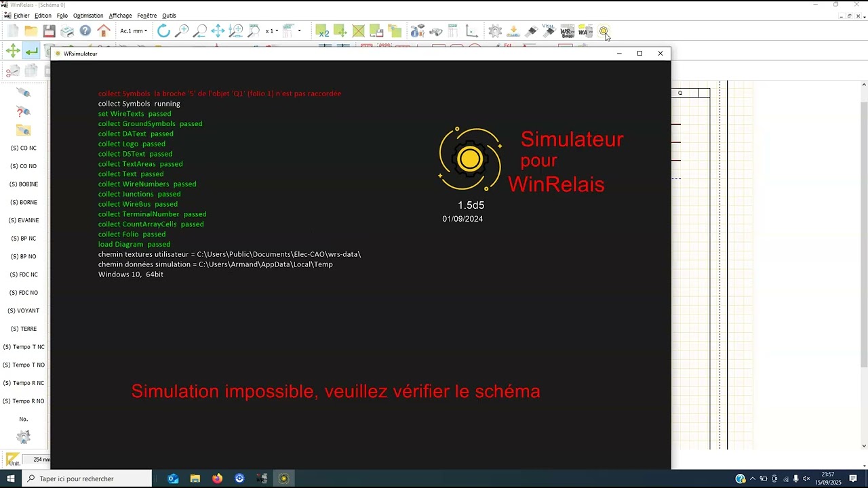
Task: Click the 'Simulation impossible' error text
Action: 336,391
